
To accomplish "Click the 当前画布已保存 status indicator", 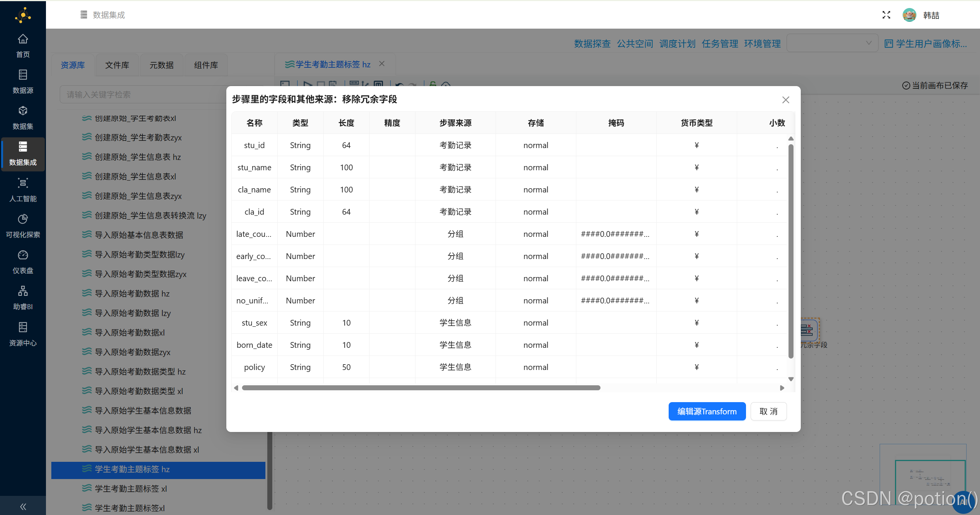I will tap(935, 85).
